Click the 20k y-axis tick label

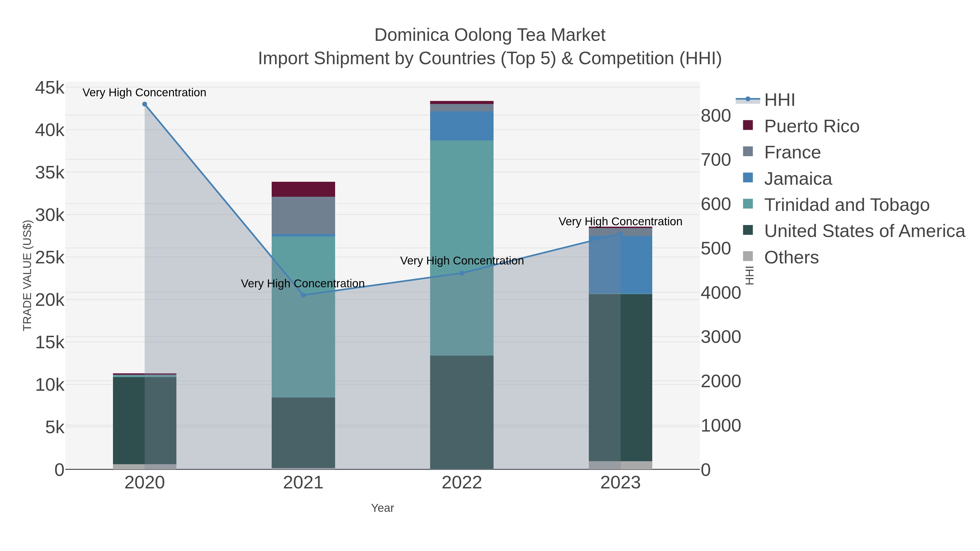point(50,300)
